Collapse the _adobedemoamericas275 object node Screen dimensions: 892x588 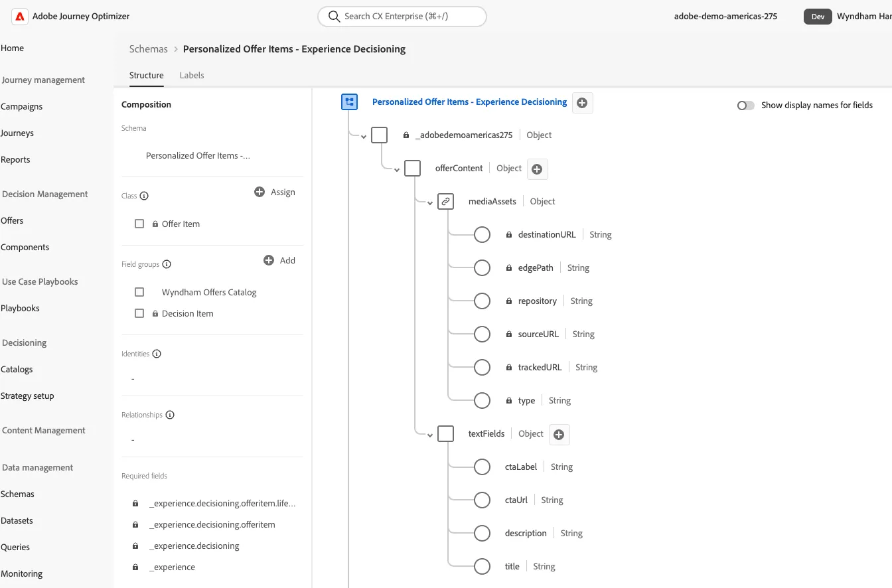click(x=364, y=137)
